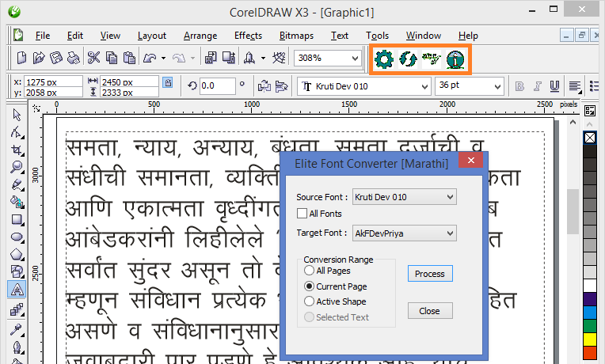Image resolution: width=605 pixels, height=364 pixels.
Task: Select the Eyedropper tool
Action: pyautogui.click(x=17, y=330)
